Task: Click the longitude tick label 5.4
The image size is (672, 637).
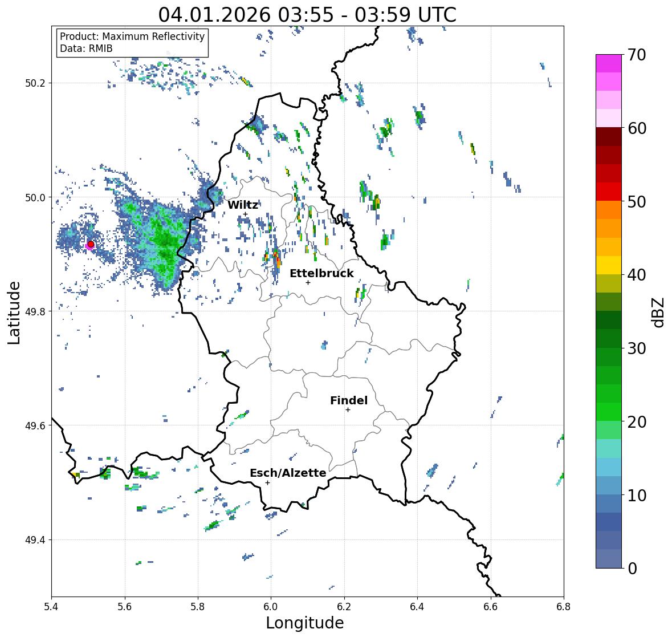Action: click(x=51, y=607)
